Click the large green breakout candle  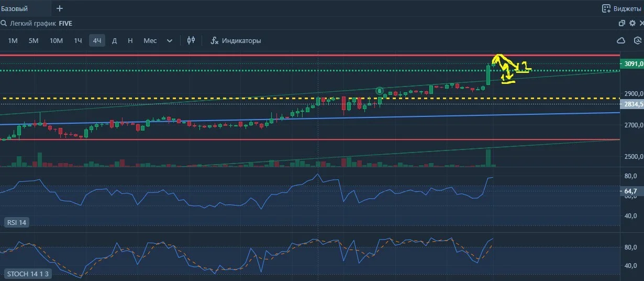(488, 74)
